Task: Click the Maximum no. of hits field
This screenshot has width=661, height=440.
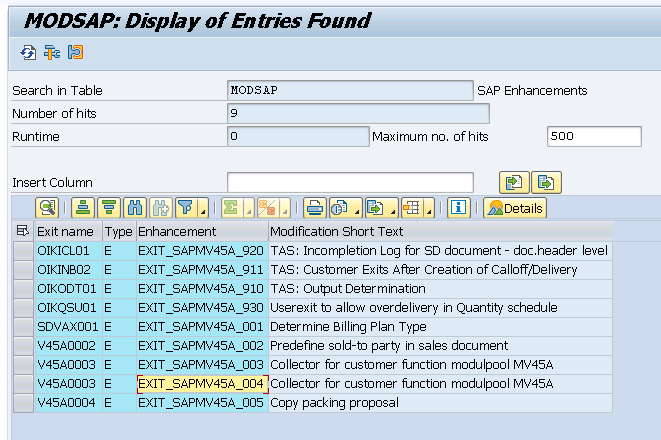Action: tap(593, 136)
